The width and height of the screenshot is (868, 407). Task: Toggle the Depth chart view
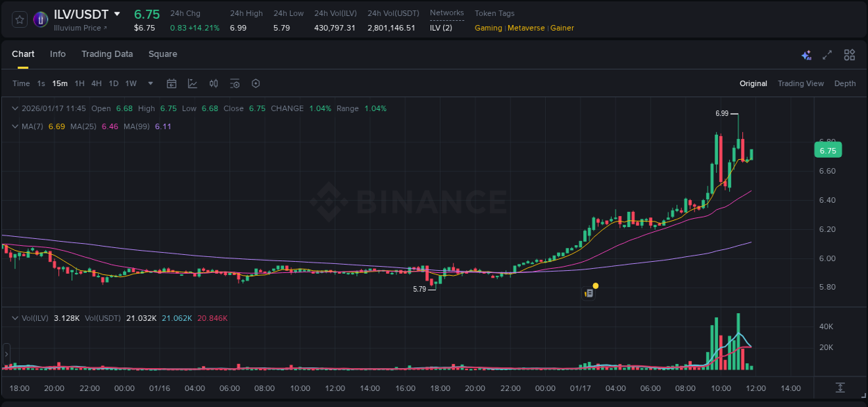(x=845, y=83)
